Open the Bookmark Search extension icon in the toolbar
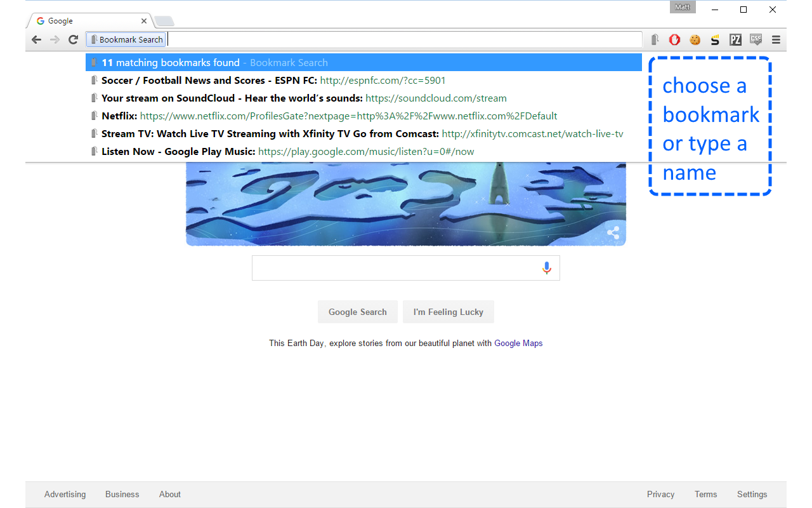Screen dimensions: 812x508 (x=655, y=40)
